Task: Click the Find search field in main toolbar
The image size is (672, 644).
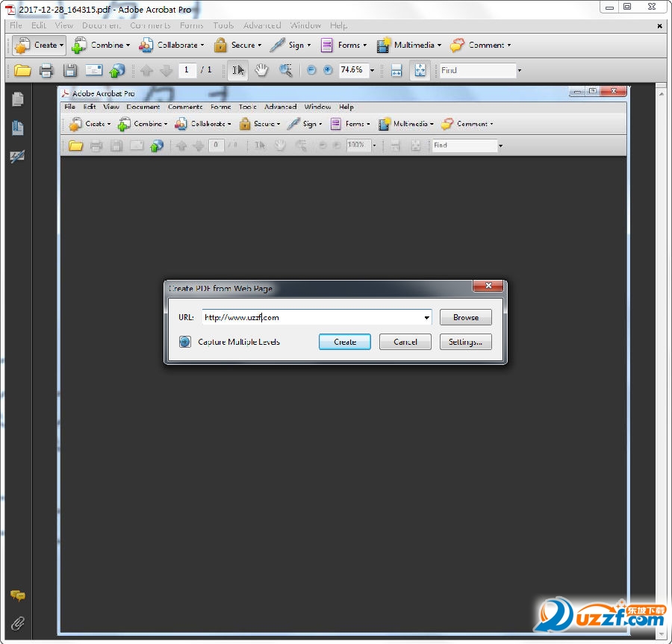Action: tap(477, 70)
